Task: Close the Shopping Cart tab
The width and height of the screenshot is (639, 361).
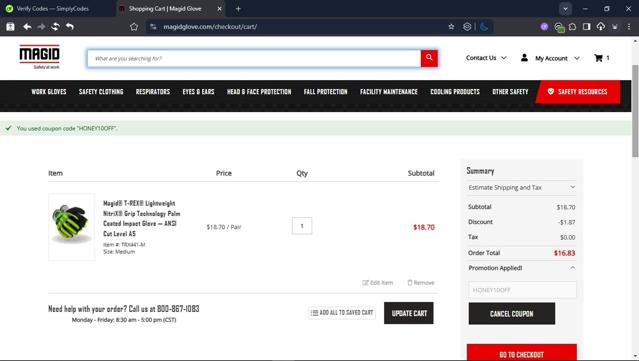Action: pos(219,9)
